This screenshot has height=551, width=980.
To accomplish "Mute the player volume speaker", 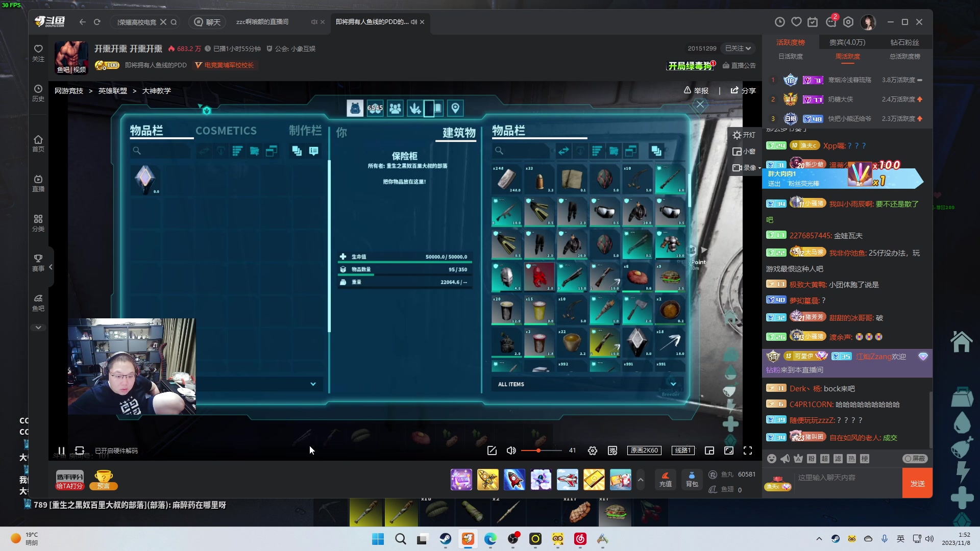I will 511,450.
